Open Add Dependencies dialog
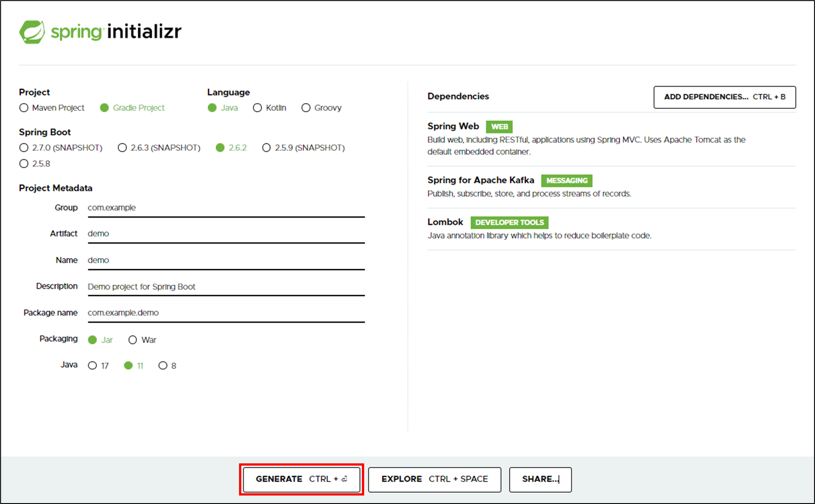815x504 pixels. [724, 97]
